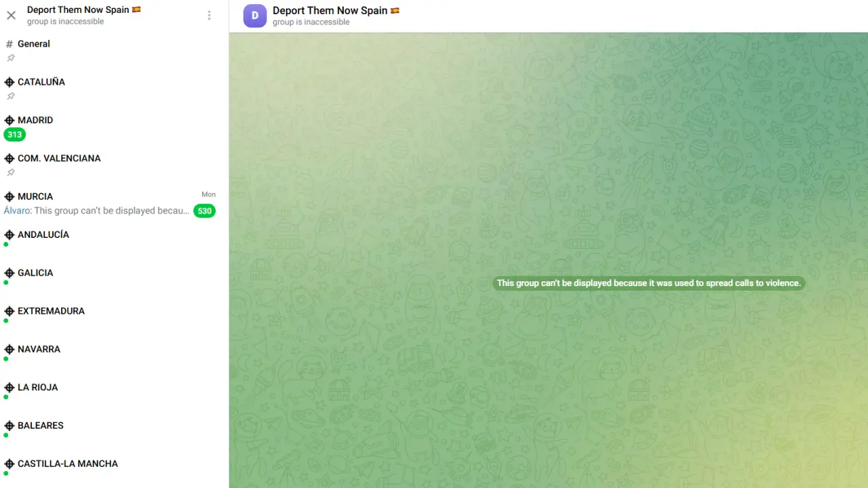The height and width of the screenshot is (488, 868).
Task: Click the crosshair icon next to GALICIA
Action: click(x=9, y=273)
